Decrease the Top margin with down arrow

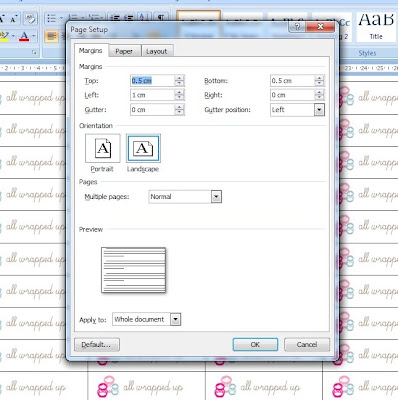pos(179,83)
